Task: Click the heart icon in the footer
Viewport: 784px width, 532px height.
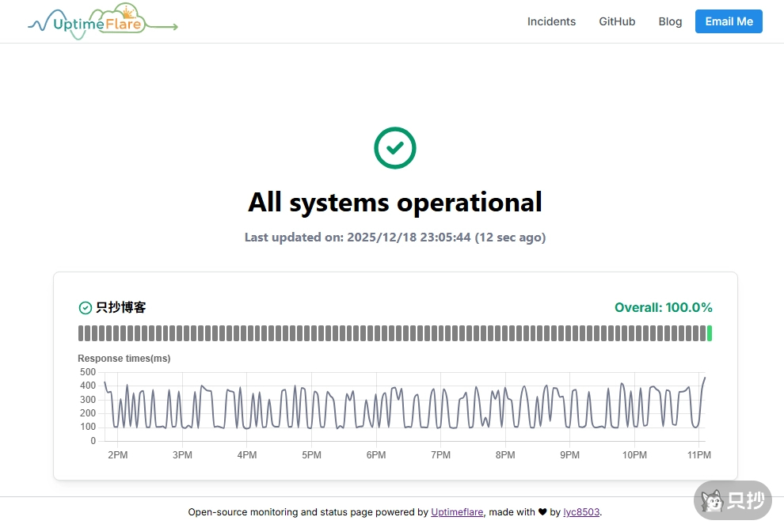Action: (542, 512)
